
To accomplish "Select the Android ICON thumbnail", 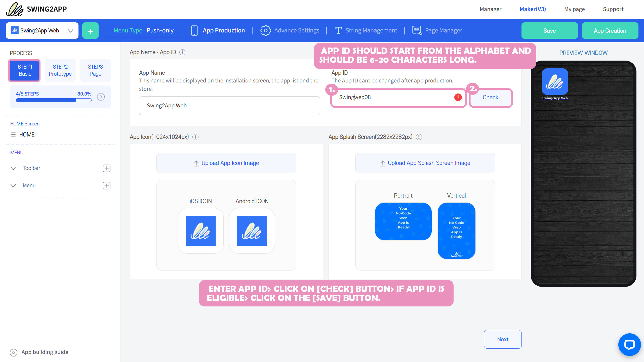I will (252, 231).
